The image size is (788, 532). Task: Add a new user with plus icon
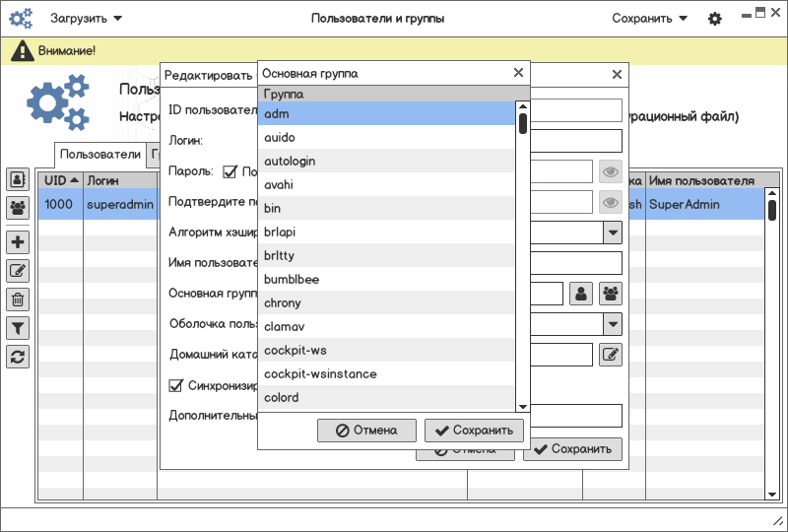[18, 242]
